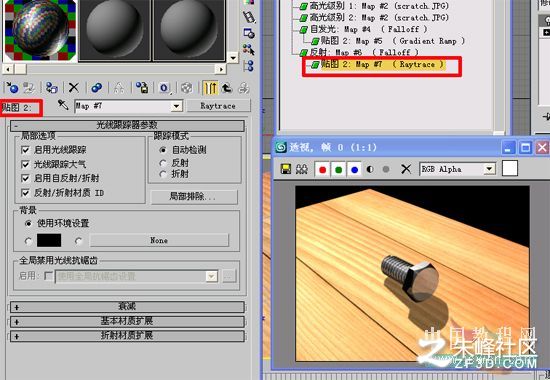Select the 反射 trace mode radio
The height and width of the screenshot is (380, 550).
[163, 163]
